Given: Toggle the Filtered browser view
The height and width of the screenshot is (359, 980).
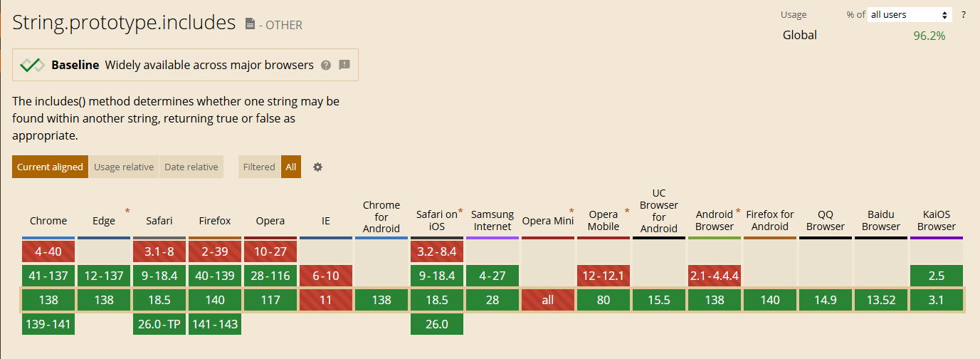Looking at the screenshot, I should click(x=259, y=167).
